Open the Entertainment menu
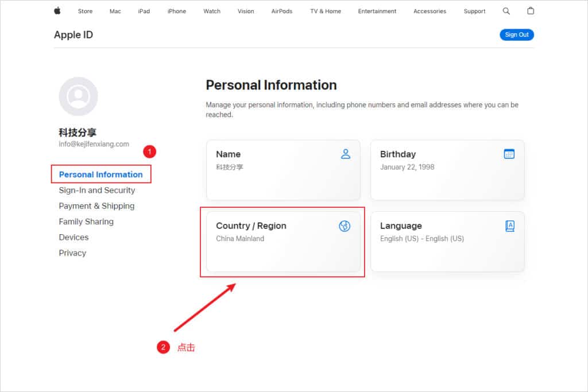 [x=377, y=11]
